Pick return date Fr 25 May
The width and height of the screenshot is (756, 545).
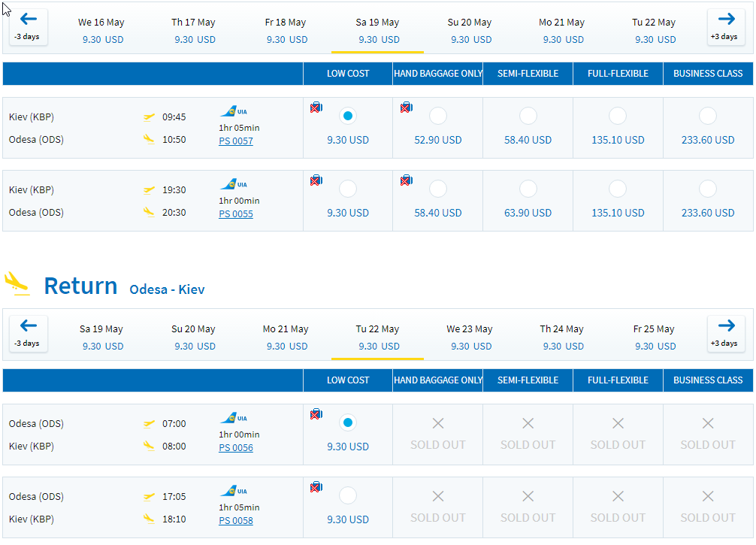click(654, 337)
